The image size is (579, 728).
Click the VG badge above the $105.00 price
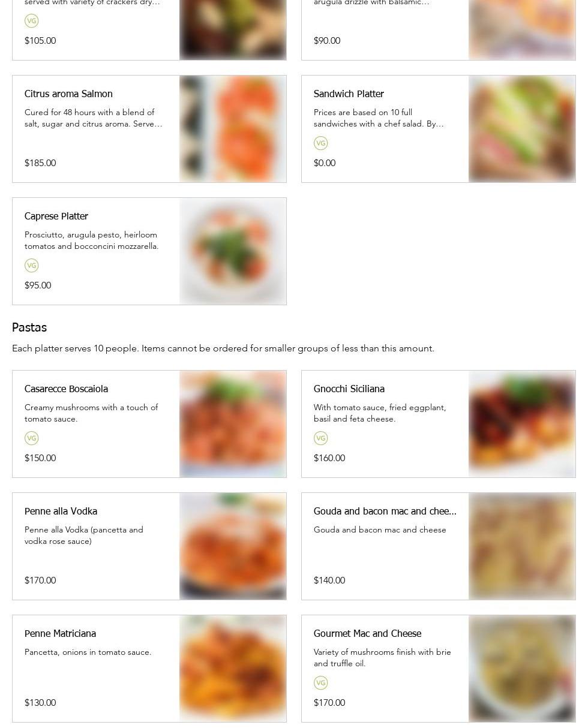pyautogui.click(x=31, y=21)
